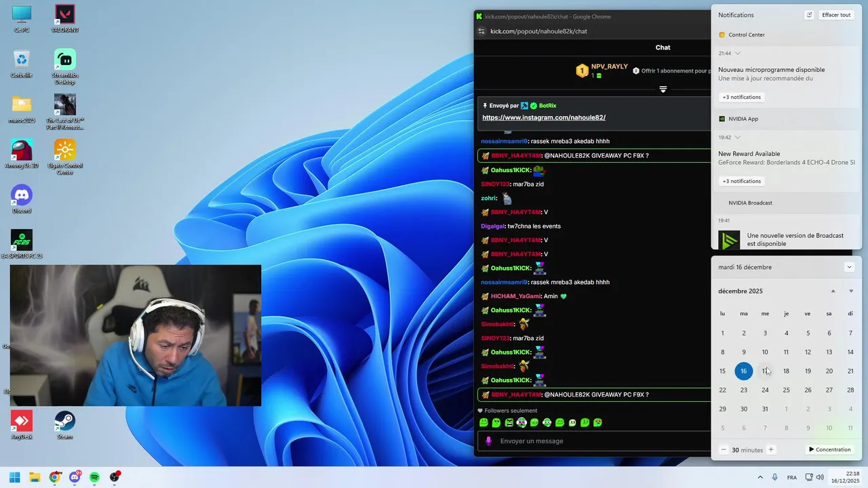
Task: Open Spotify from the taskbar
Action: (94, 477)
